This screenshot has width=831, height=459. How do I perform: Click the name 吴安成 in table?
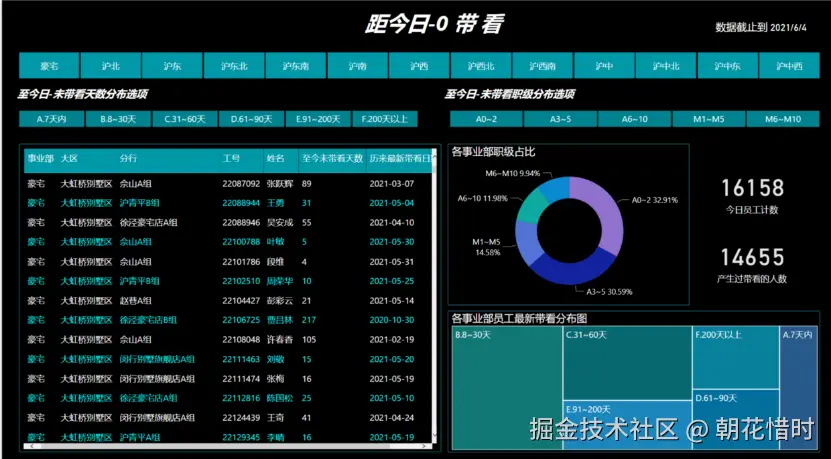click(280, 223)
